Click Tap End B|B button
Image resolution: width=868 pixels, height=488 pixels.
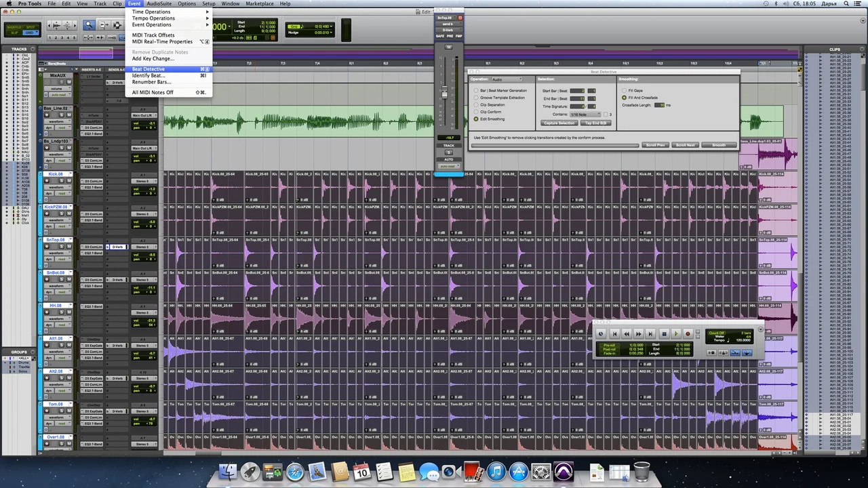tap(596, 123)
